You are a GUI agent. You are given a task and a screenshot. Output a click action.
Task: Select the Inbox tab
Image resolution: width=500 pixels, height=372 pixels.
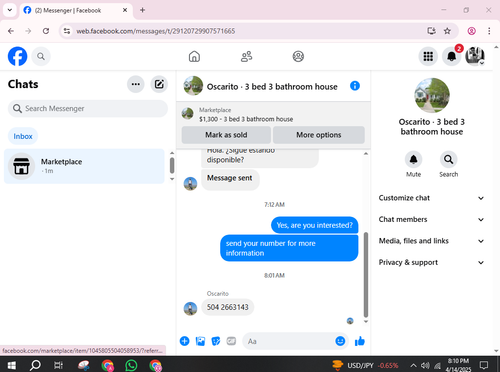click(23, 136)
